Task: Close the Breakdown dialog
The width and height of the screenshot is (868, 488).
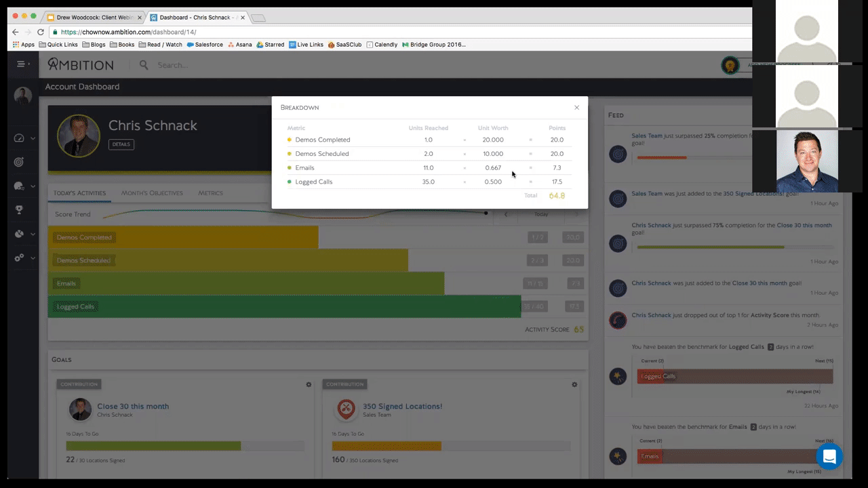Action: tap(576, 107)
